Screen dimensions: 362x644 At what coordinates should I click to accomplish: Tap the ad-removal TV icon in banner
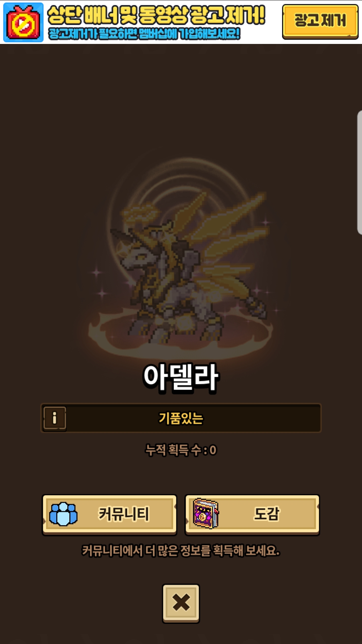pos(23,22)
